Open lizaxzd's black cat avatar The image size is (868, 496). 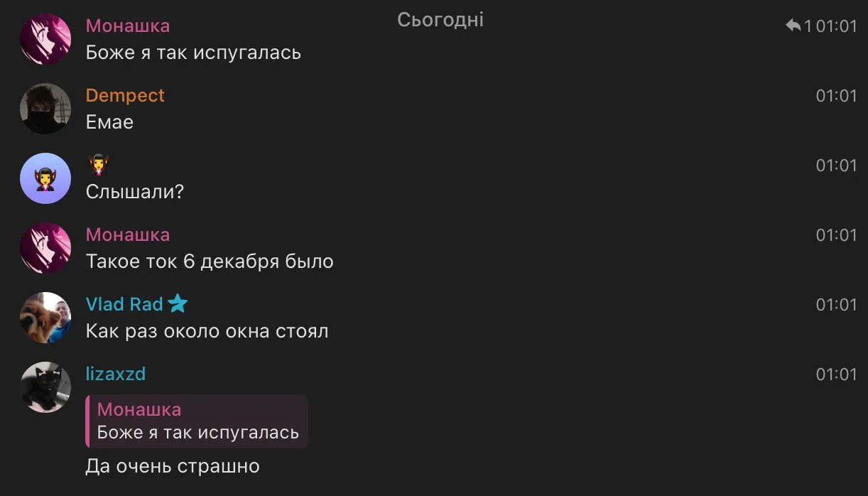[45, 387]
